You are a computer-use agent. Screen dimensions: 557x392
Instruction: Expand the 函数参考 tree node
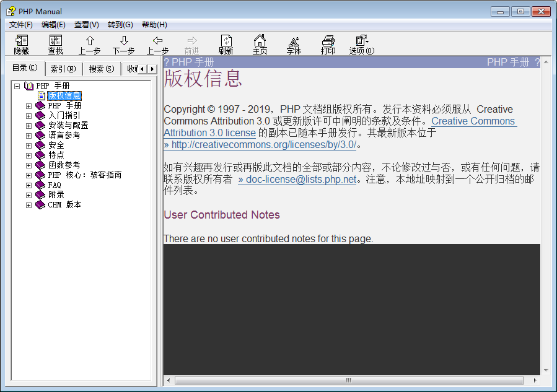[x=29, y=165]
